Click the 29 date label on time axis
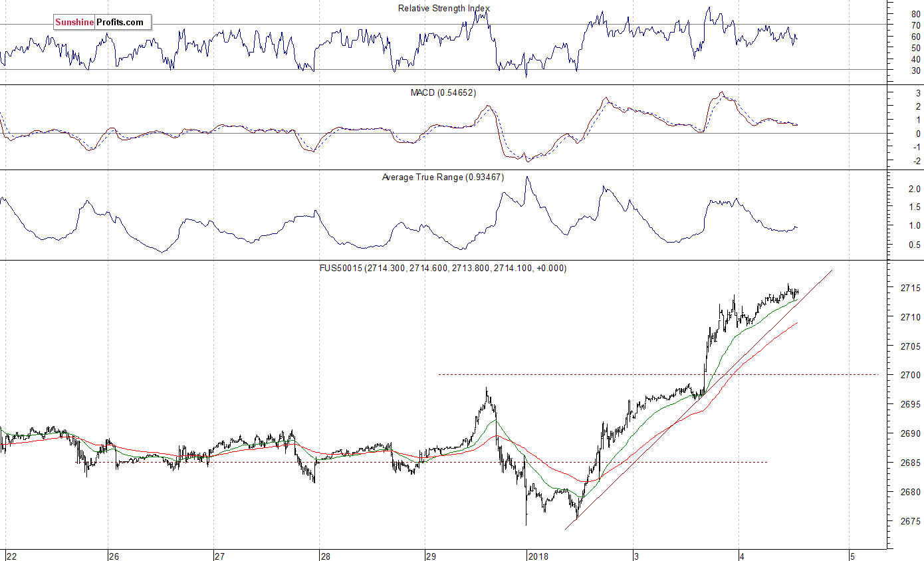The height and width of the screenshot is (561, 924). click(431, 556)
